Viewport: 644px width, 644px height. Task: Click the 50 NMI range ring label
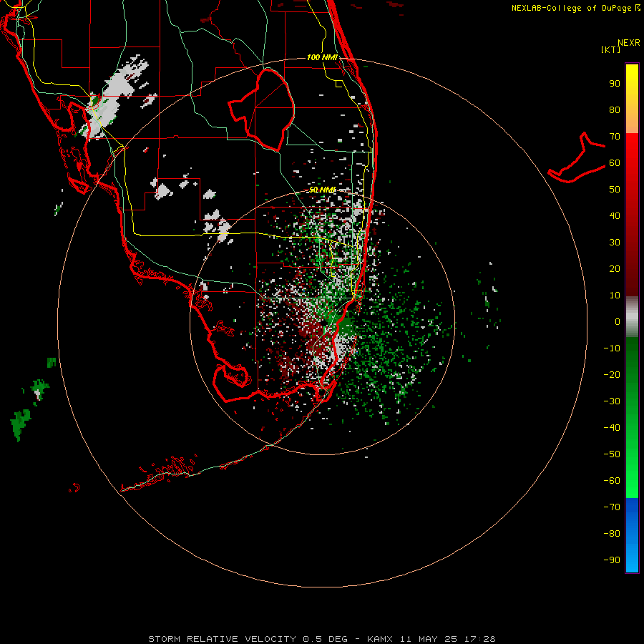tap(323, 190)
